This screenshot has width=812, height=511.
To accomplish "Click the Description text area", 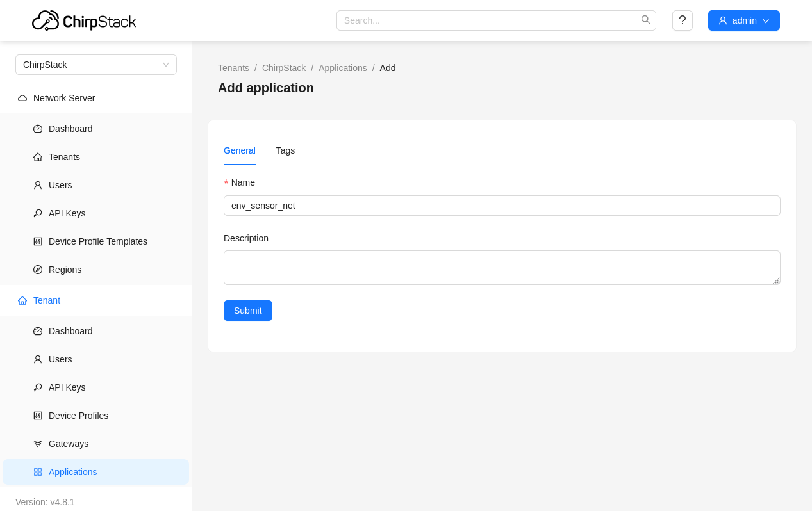I will [x=502, y=268].
